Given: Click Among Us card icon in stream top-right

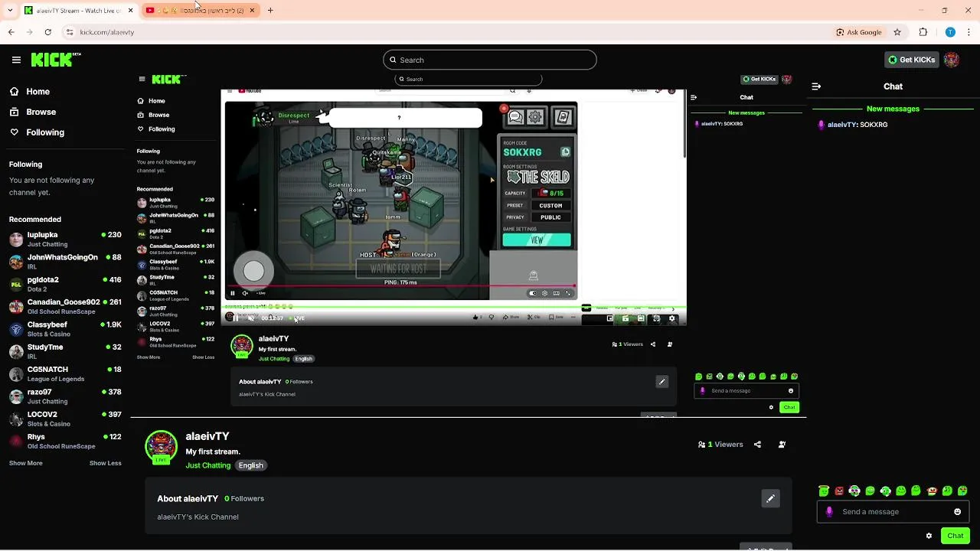Looking at the screenshot, I should (563, 117).
